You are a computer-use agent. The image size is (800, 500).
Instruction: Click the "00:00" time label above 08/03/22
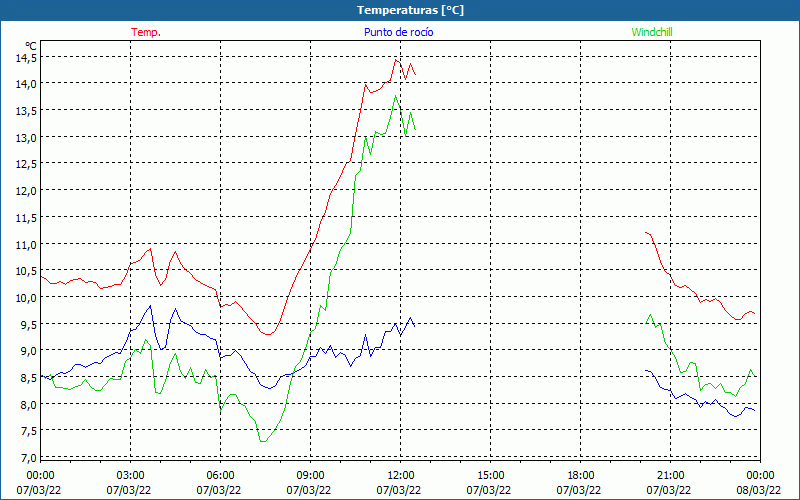click(x=760, y=476)
